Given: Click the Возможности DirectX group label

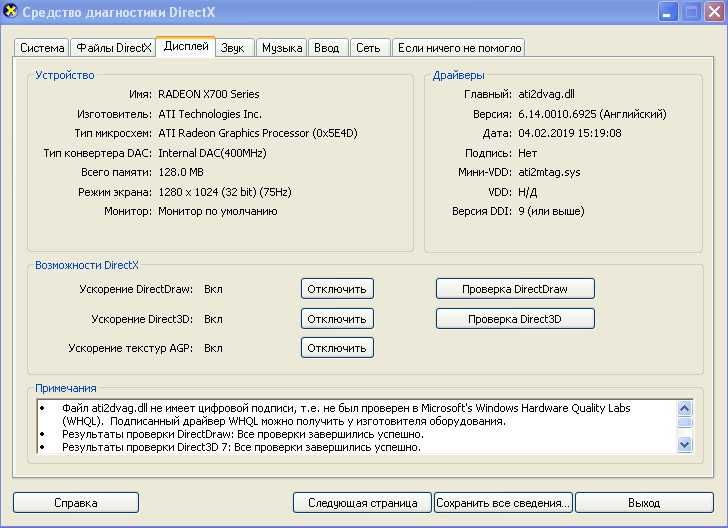Looking at the screenshot, I should coord(87,265).
